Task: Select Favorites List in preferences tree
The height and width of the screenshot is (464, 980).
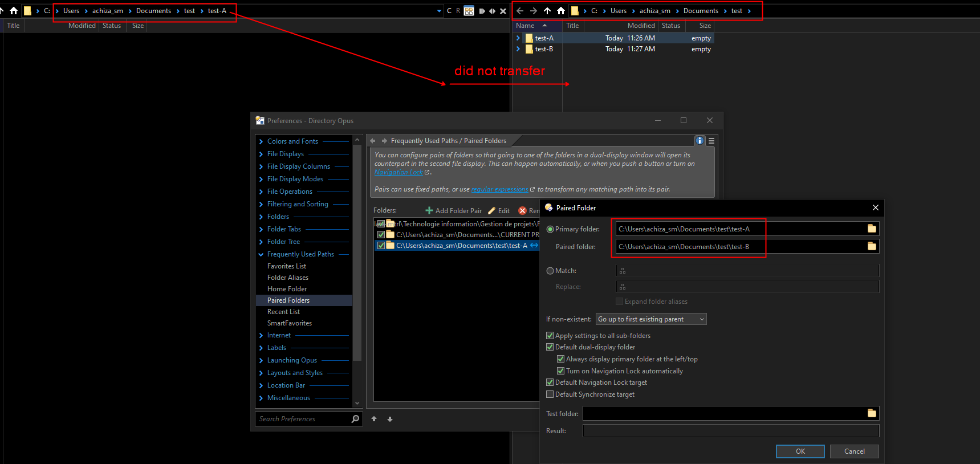Action: pyautogui.click(x=287, y=266)
